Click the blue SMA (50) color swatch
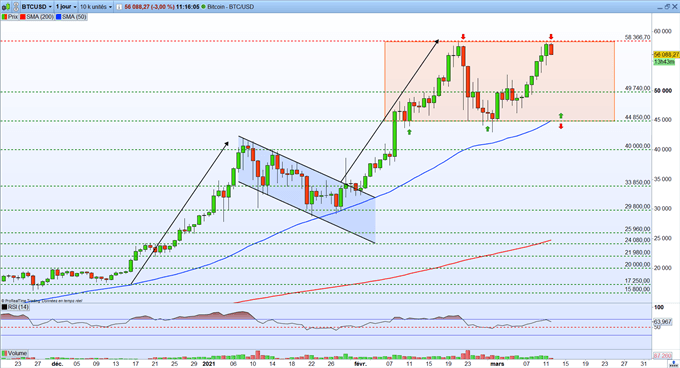Screen dimensions: 680x368 click(59, 17)
